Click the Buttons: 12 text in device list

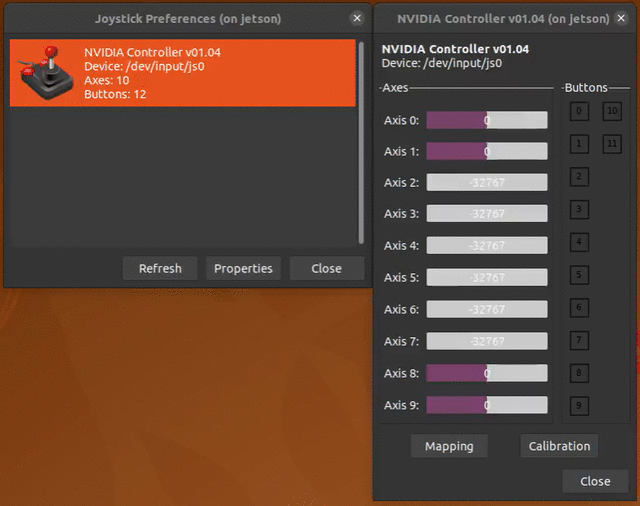point(115,94)
